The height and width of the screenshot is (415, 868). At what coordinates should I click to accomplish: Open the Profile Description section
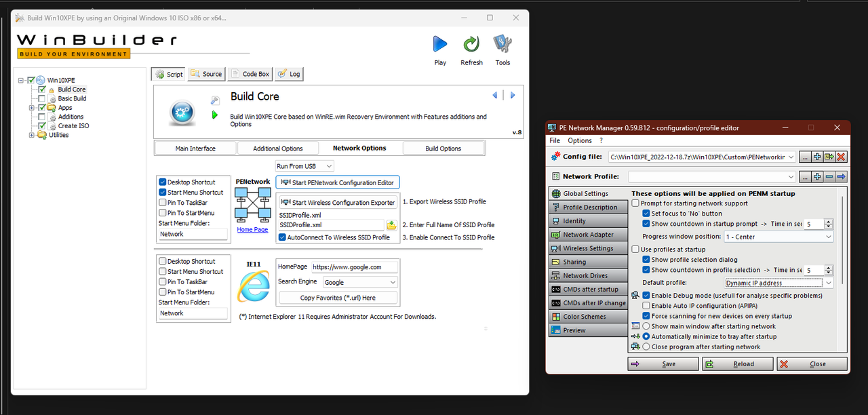tap(588, 207)
